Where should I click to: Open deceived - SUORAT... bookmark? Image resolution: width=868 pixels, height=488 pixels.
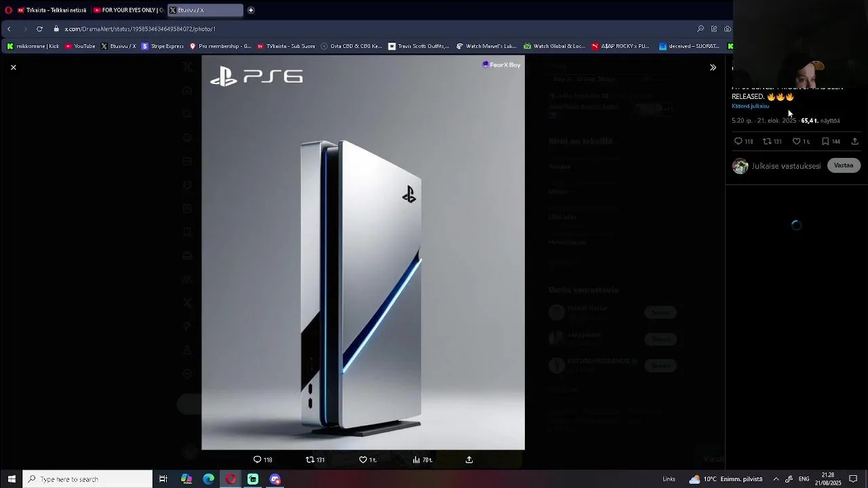pyautogui.click(x=689, y=46)
